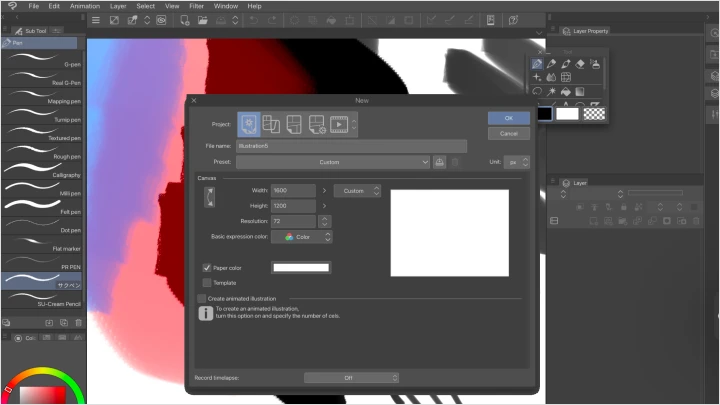Click the File name input field
Viewport: 720px width, 405px height.
(x=351, y=146)
